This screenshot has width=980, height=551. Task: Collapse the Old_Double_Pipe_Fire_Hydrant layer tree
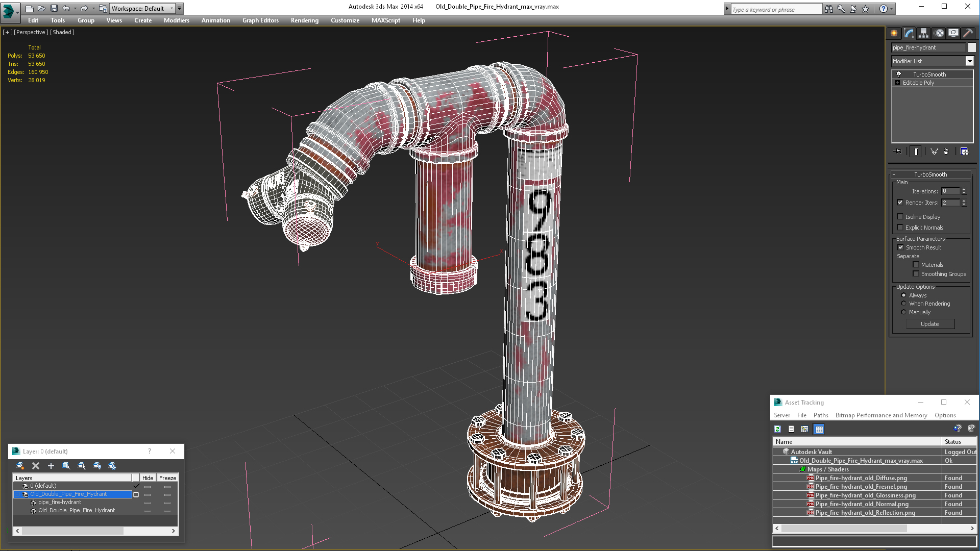17,494
